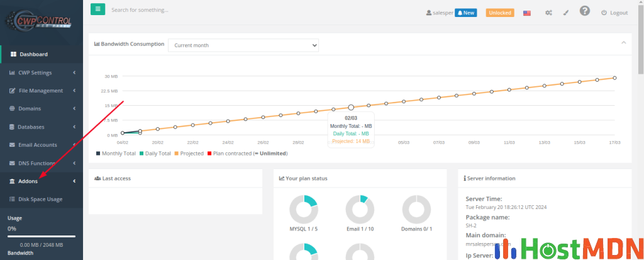644x260 pixels.
Task: Select the US flag language icon
Action: [x=527, y=13]
